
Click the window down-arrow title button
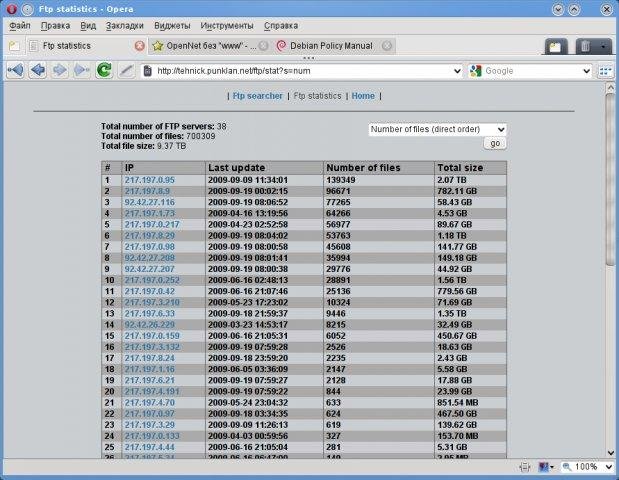(x=558, y=9)
